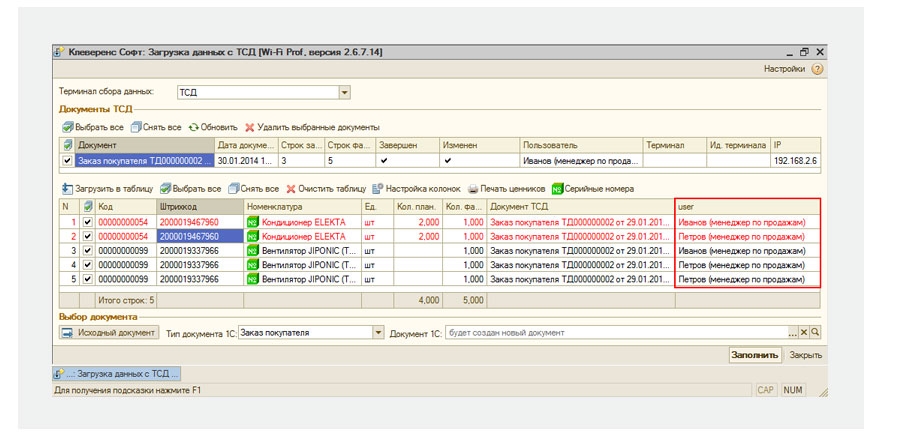
Task: Click the window title bar application icon
Action: tap(59, 52)
